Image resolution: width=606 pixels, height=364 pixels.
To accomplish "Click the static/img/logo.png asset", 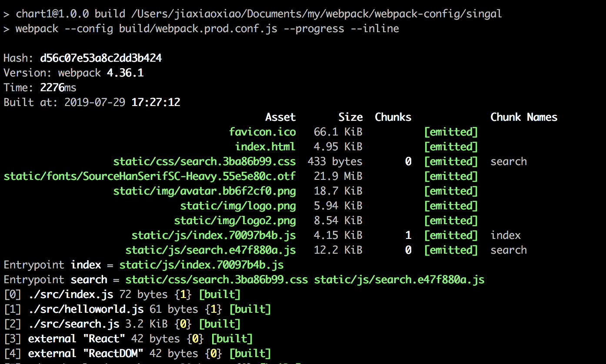I will 238,206.
